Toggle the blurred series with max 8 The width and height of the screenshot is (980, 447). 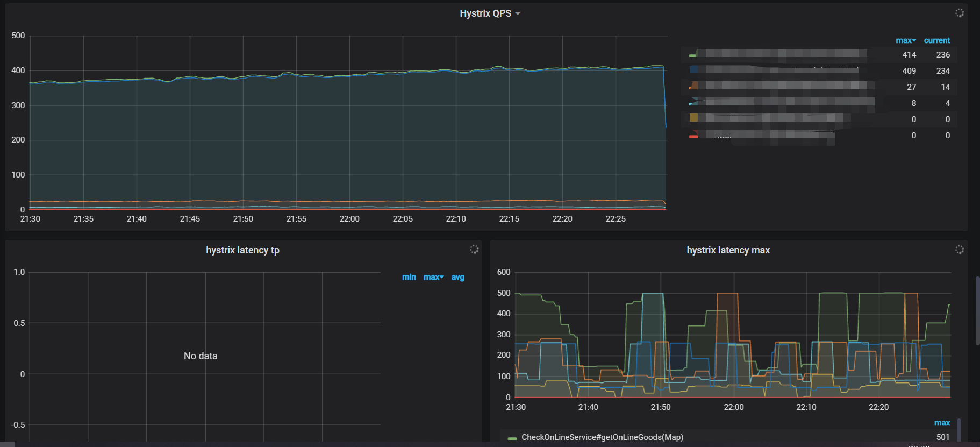coord(786,102)
